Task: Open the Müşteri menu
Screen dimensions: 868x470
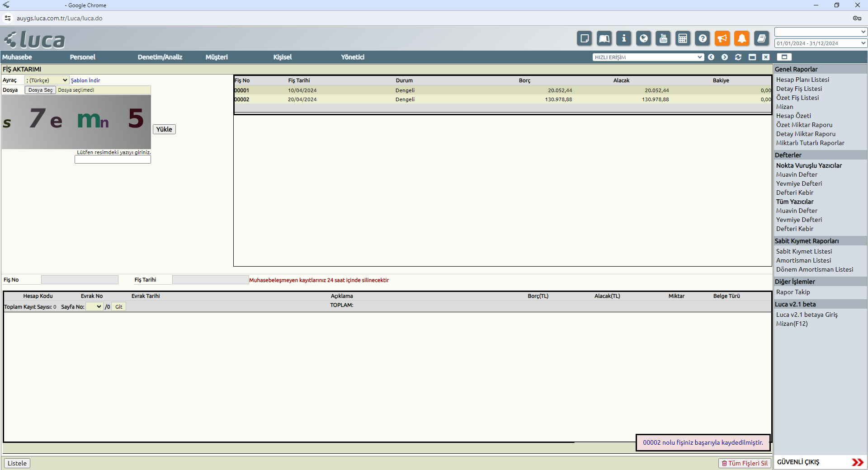Action: [x=217, y=57]
